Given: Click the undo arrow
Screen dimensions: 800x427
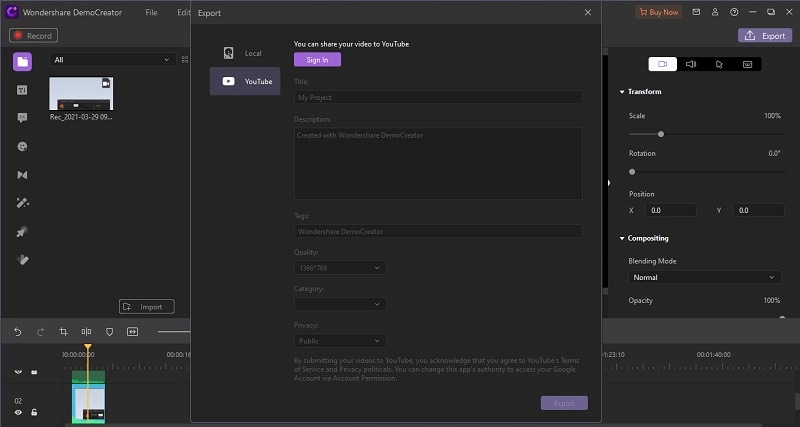Looking at the screenshot, I should tap(18, 331).
